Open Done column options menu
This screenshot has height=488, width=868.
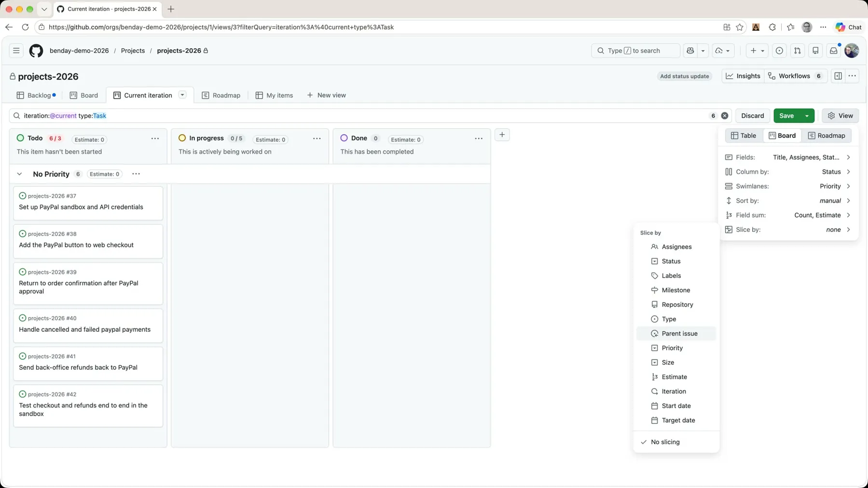click(479, 138)
